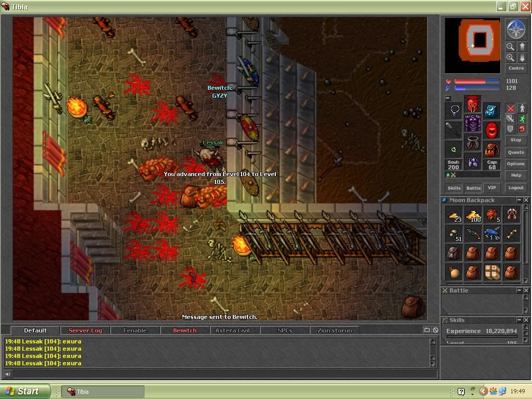Open the Zion storun chat tab
The height and width of the screenshot is (399, 532).
coord(335,330)
